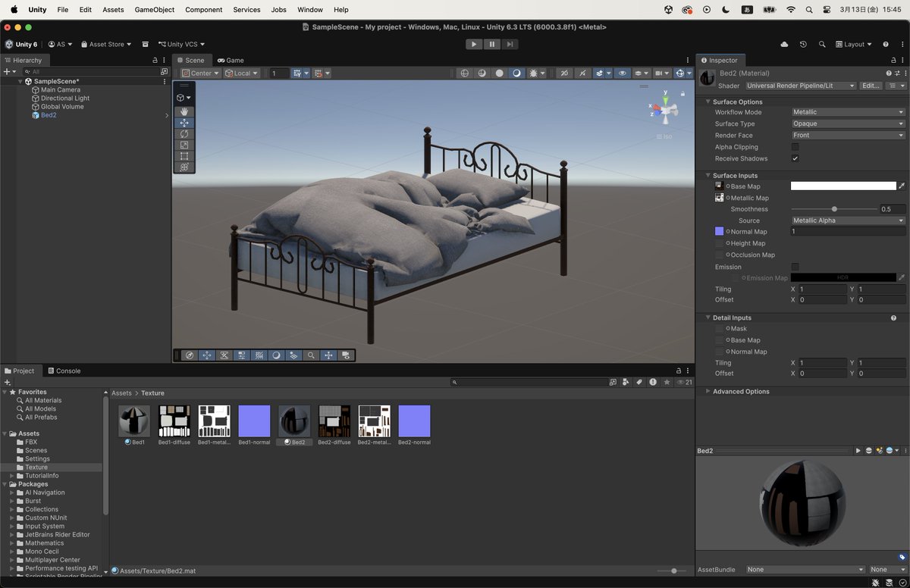Image resolution: width=910 pixels, height=588 pixels.
Task: Click the shader Edit... button
Action: 871,86
